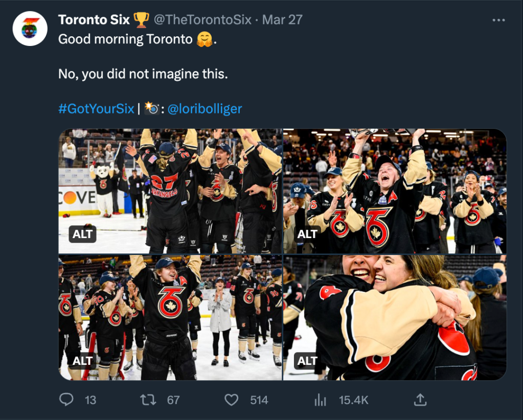Click the Mar 27 timestamp
The width and height of the screenshot is (523, 420).
(x=282, y=20)
